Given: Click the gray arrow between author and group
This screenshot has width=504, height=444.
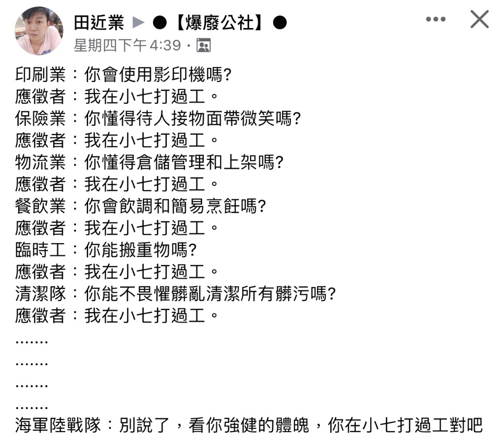Looking at the screenshot, I should click(x=138, y=23).
